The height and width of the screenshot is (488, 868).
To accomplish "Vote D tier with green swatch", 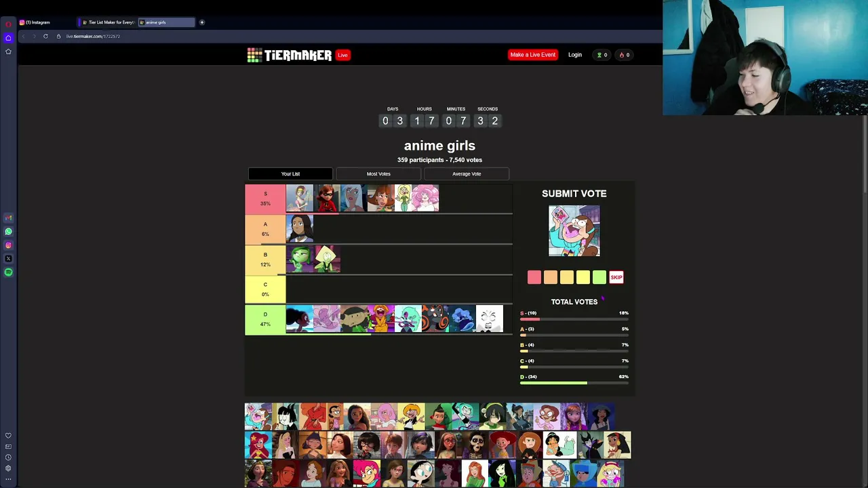I will click(599, 277).
